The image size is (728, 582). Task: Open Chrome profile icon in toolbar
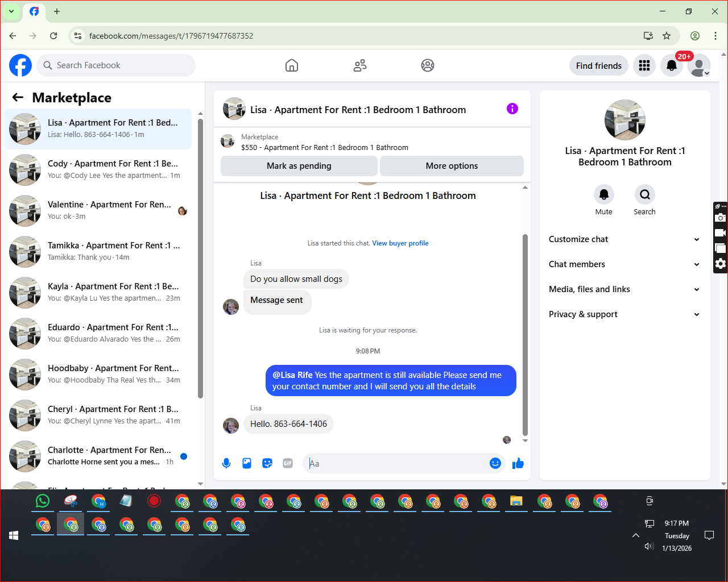tap(695, 36)
